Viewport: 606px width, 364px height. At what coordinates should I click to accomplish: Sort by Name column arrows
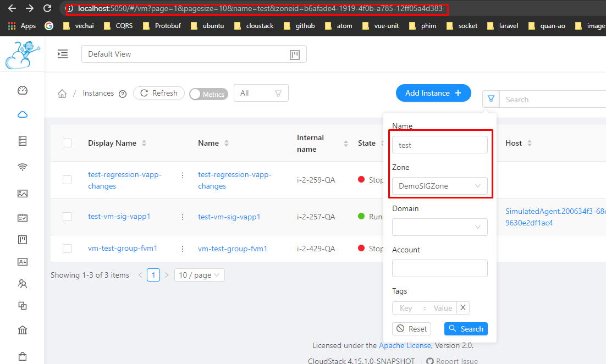[x=227, y=143]
